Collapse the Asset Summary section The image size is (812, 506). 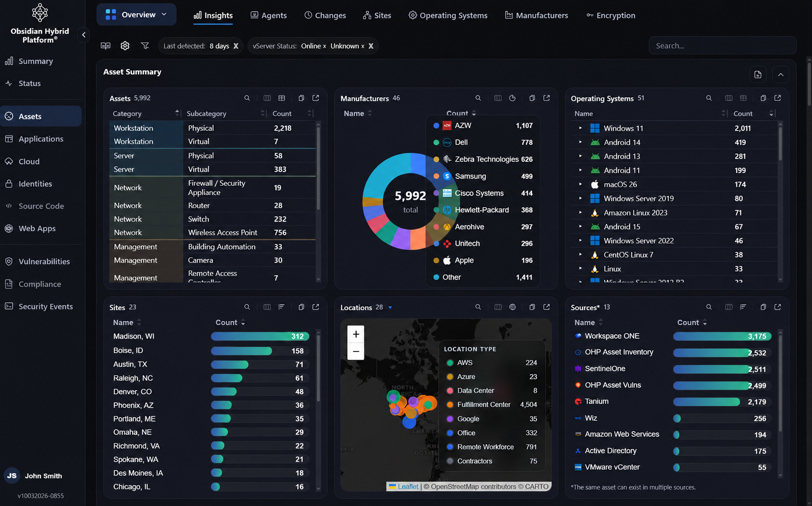pos(781,75)
